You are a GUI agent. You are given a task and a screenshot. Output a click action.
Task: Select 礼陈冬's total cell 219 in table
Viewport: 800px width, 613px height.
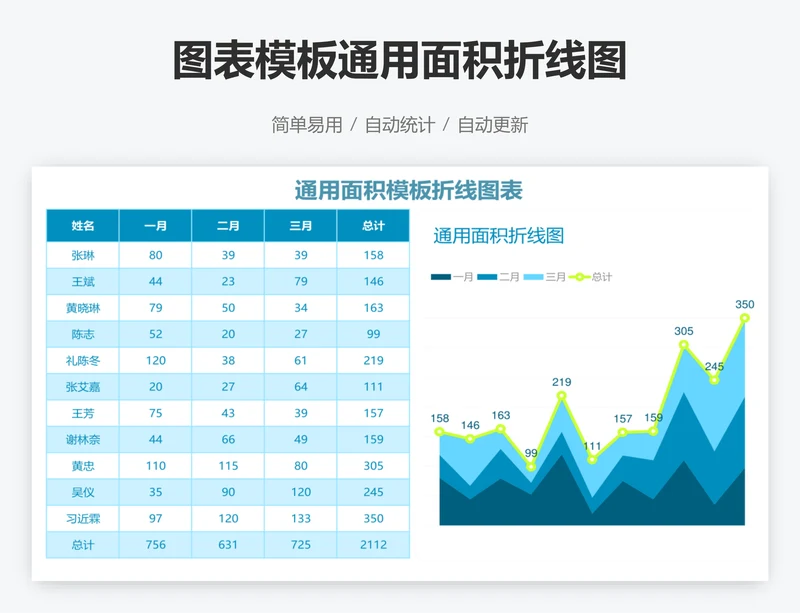(x=373, y=360)
